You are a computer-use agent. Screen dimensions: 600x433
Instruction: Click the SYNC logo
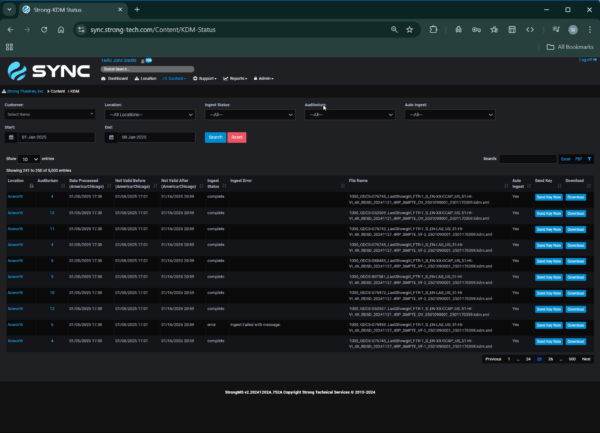50,71
